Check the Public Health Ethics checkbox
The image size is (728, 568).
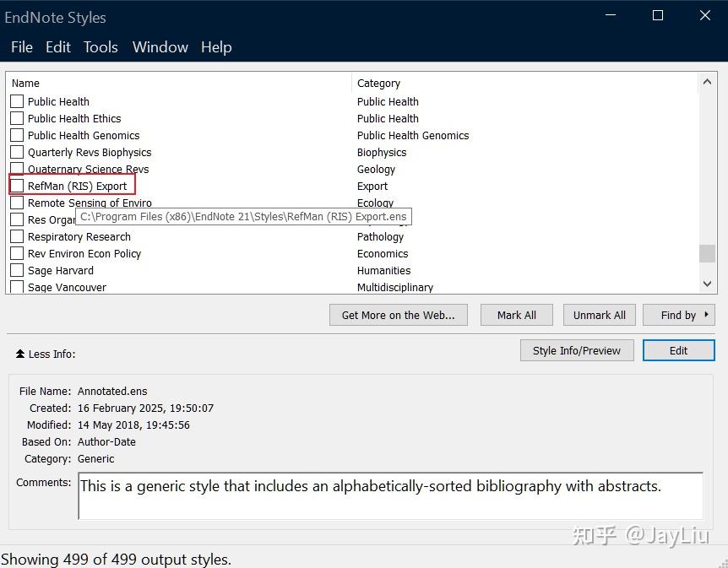point(17,118)
